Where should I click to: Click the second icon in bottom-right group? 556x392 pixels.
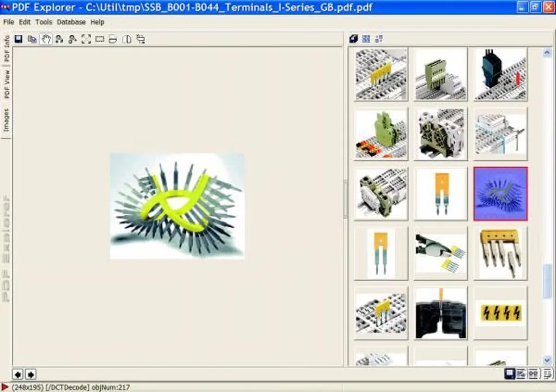521,374
